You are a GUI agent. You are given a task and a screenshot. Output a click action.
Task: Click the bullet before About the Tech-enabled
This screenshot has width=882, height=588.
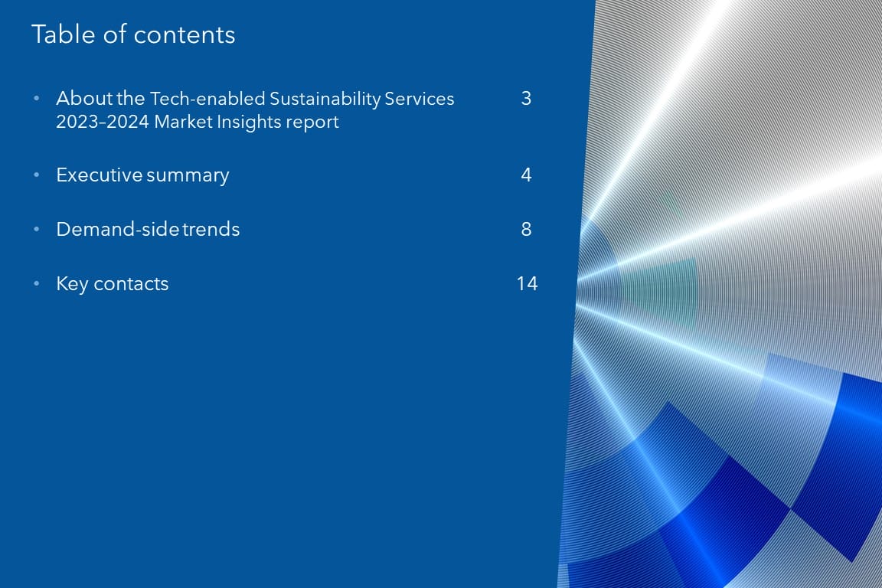click(x=36, y=99)
